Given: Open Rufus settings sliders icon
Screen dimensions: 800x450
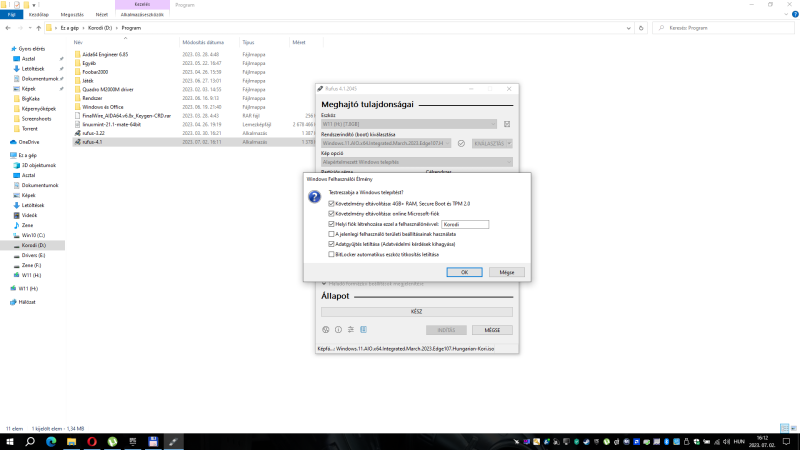Looking at the screenshot, I should [x=351, y=330].
